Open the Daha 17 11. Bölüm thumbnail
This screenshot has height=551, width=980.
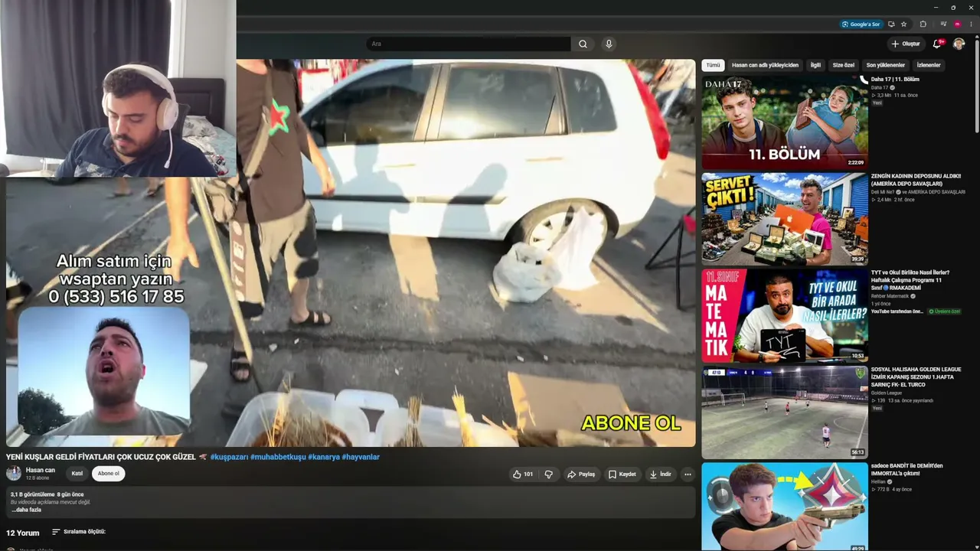click(785, 122)
